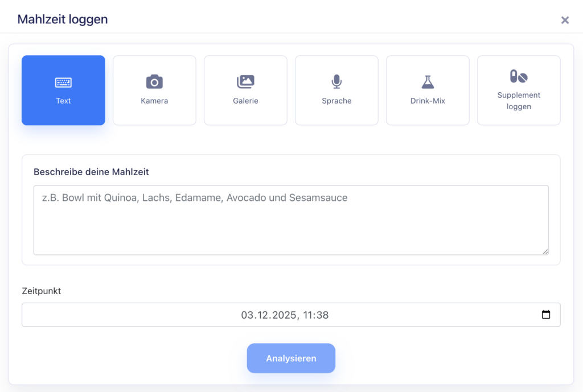
Task: Close the Mahlzeit loggen dialog
Action: pyautogui.click(x=565, y=20)
